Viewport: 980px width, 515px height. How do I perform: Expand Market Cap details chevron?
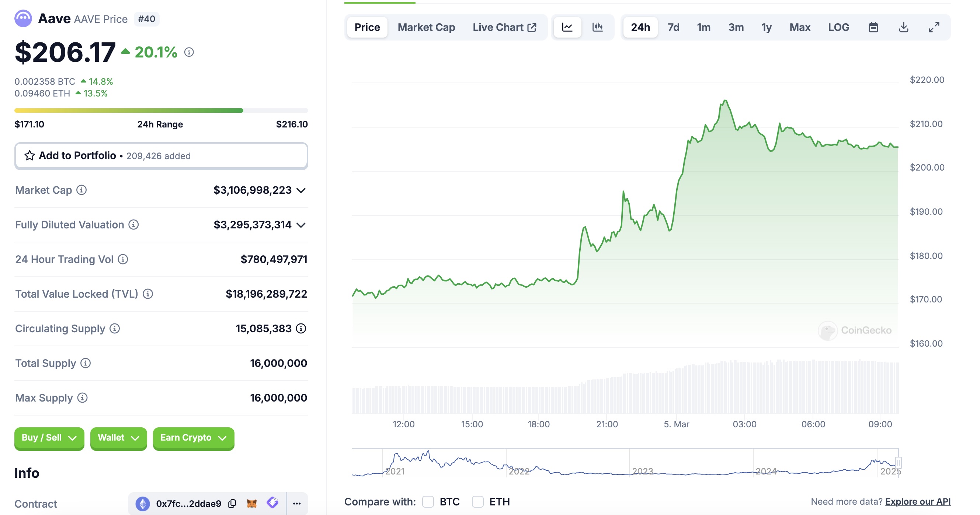coord(301,190)
